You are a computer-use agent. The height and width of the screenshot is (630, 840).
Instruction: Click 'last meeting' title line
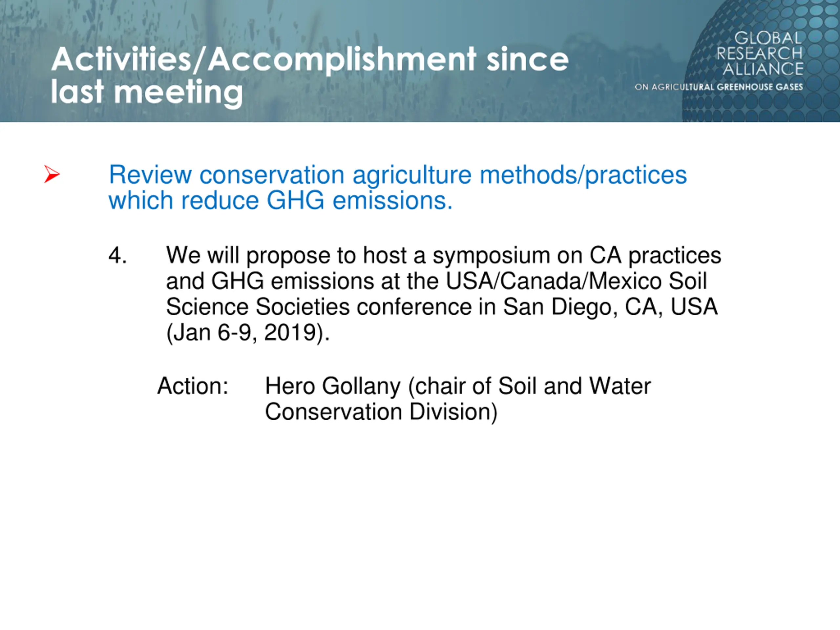(147, 92)
